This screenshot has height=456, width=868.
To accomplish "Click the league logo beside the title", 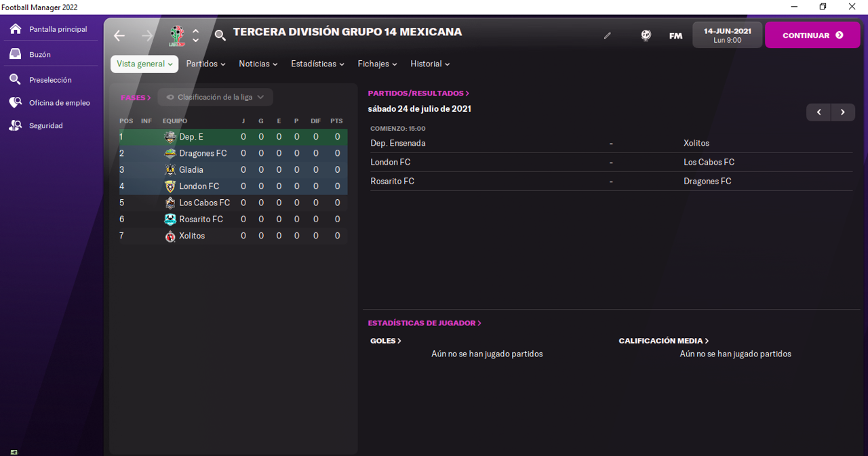I will [x=176, y=35].
